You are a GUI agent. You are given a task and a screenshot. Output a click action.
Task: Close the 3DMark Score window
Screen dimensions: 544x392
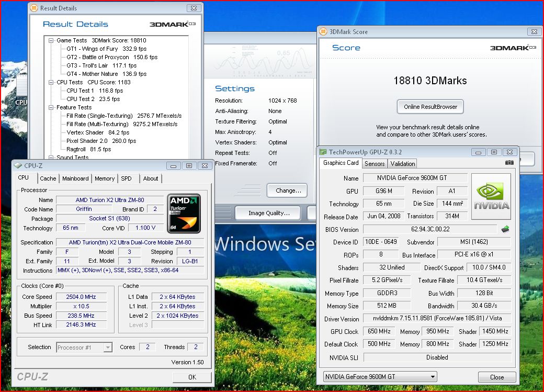[x=534, y=31]
